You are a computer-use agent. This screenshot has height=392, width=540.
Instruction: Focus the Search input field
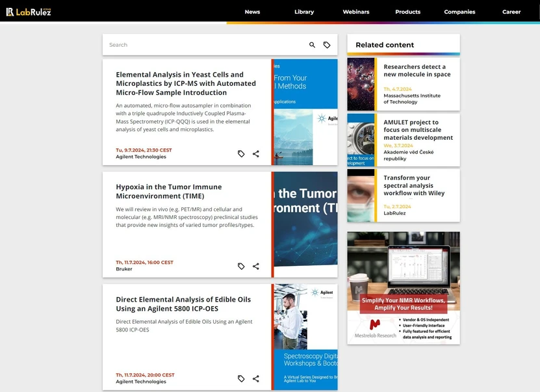[x=207, y=45]
